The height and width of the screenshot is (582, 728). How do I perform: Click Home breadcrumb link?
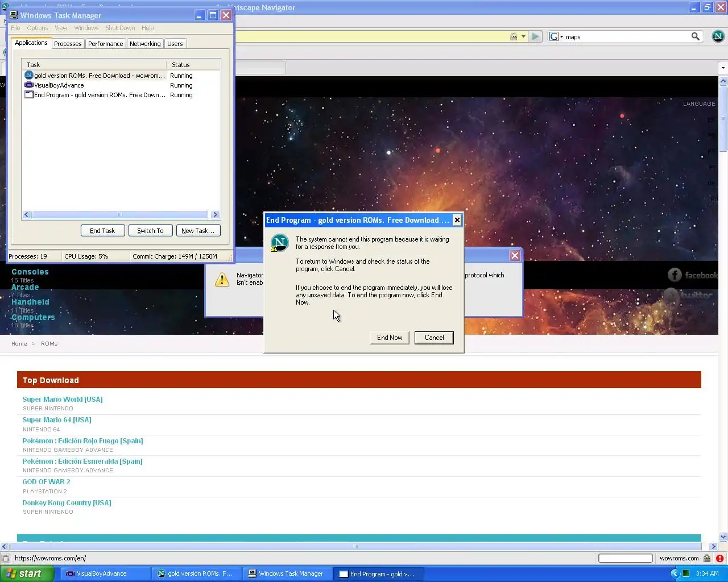coord(19,344)
